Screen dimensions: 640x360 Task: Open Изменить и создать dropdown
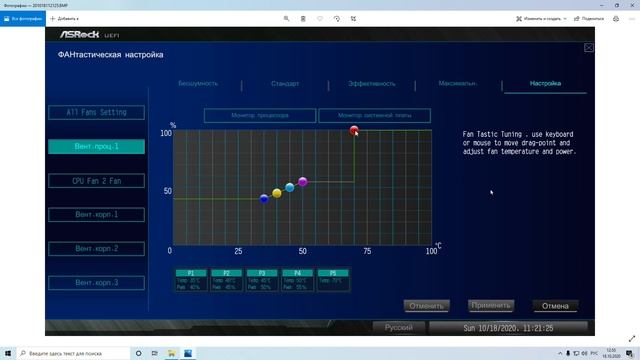click(541, 19)
